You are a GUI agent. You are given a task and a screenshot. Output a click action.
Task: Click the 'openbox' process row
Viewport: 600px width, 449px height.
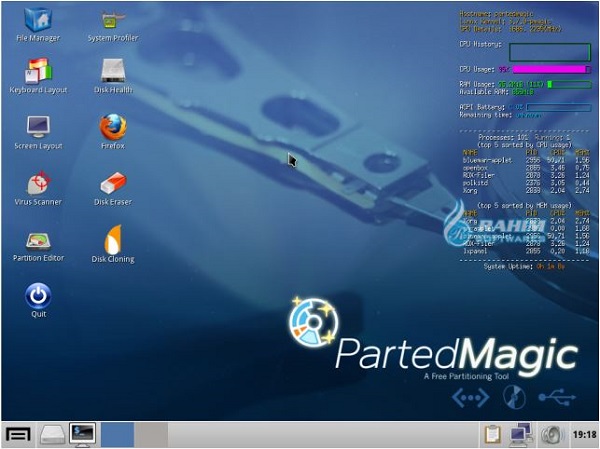click(526, 168)
